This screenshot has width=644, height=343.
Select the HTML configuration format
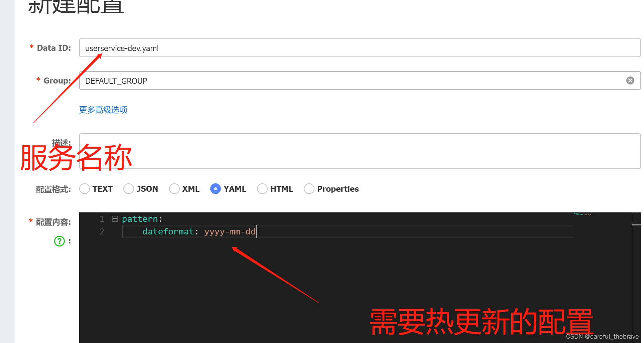(x=262, y=189)
